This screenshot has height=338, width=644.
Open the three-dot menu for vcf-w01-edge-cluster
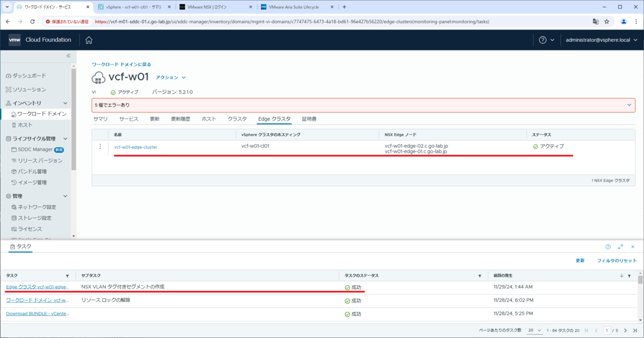[100, 146]
